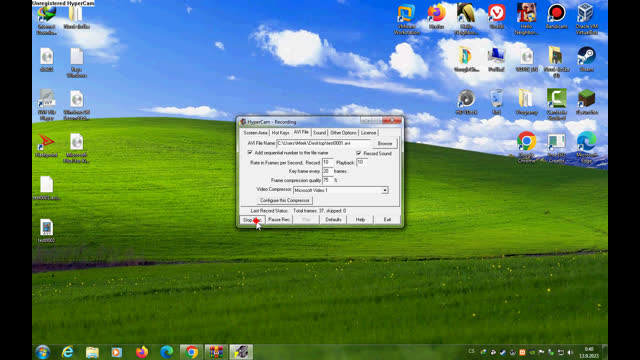Open the Free ISO Creator shortcut

[x=556, y=147]
